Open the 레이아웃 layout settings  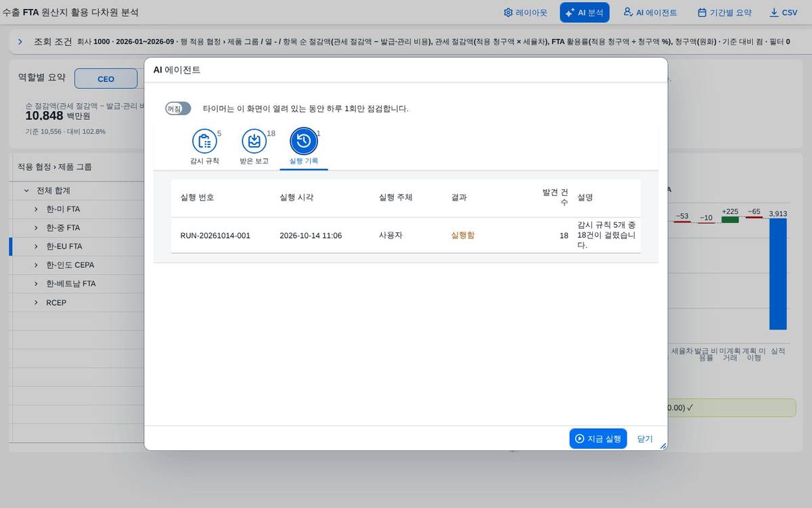click(x=525, y=12)
